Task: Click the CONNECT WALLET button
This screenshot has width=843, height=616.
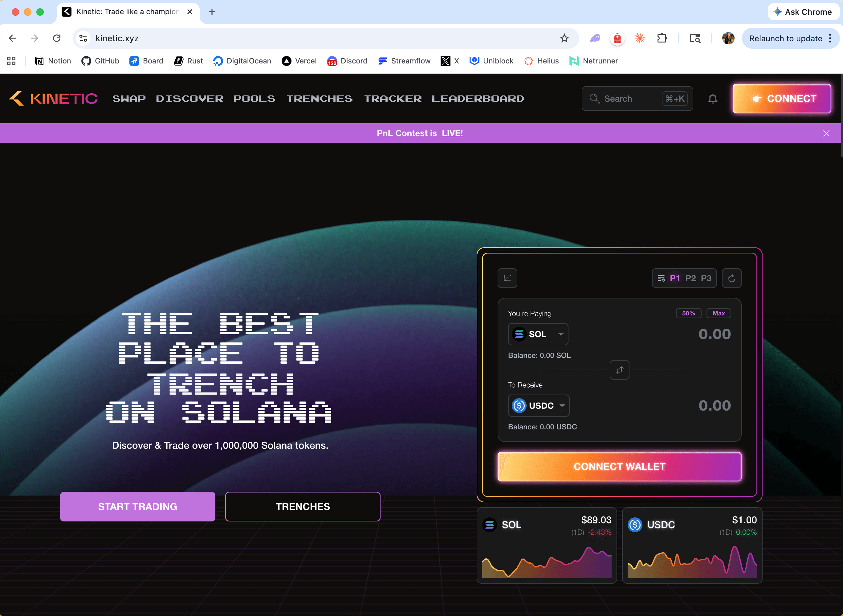Action: click(x=619, y=467)
